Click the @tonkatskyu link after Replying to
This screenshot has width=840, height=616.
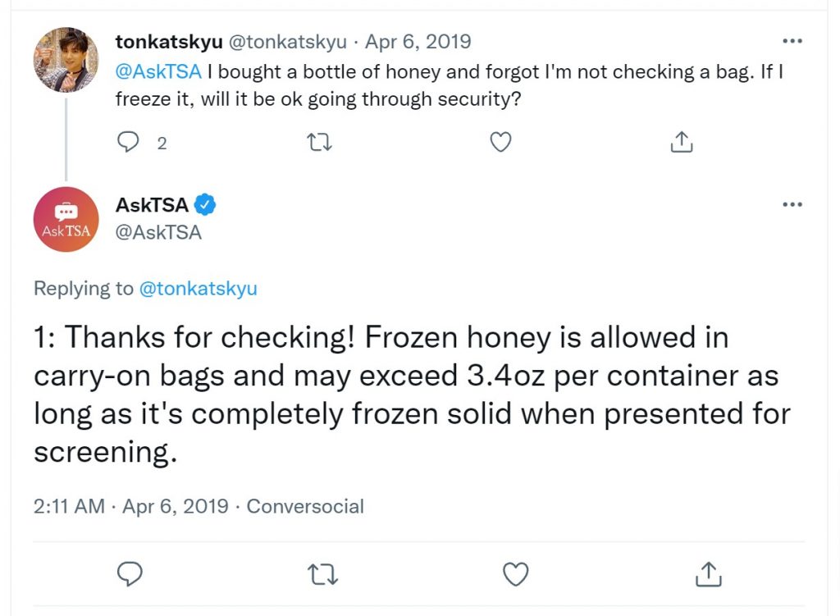pyautogui.click(x=199, y=288)
